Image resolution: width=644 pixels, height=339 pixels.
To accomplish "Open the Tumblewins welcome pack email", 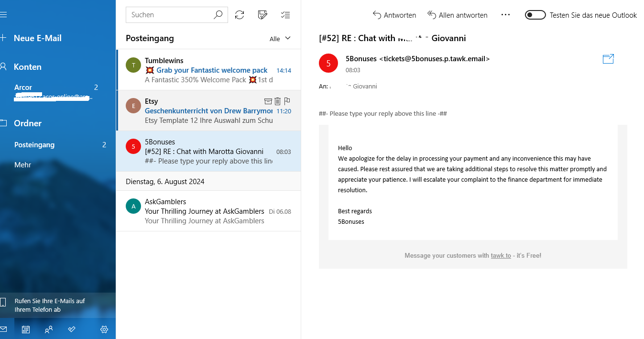I will pos(208,70).
